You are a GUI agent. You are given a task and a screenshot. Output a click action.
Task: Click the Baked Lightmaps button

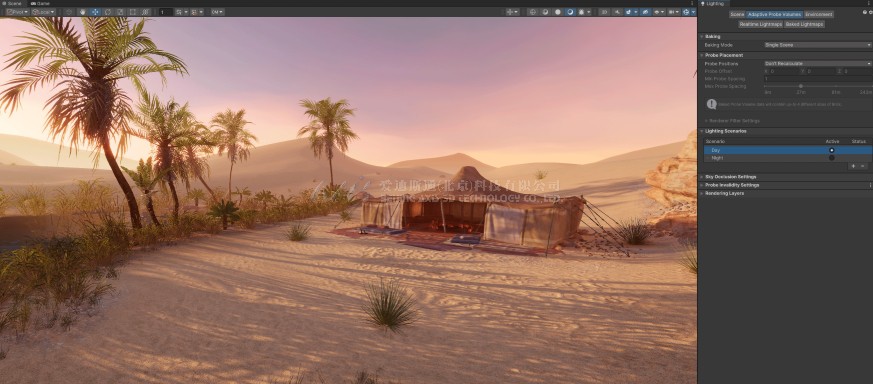point(805,24)
